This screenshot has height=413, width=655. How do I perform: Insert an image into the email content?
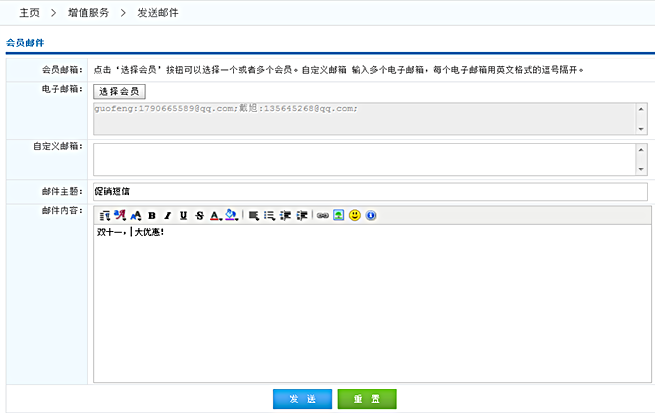[338, 215]
